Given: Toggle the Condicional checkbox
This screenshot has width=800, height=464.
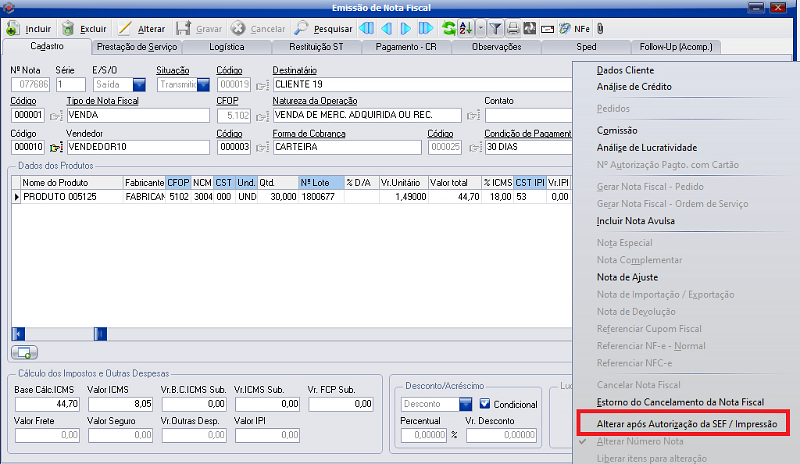Looking at the screenshot, I should pyautogui.click(x=487, y=404).
